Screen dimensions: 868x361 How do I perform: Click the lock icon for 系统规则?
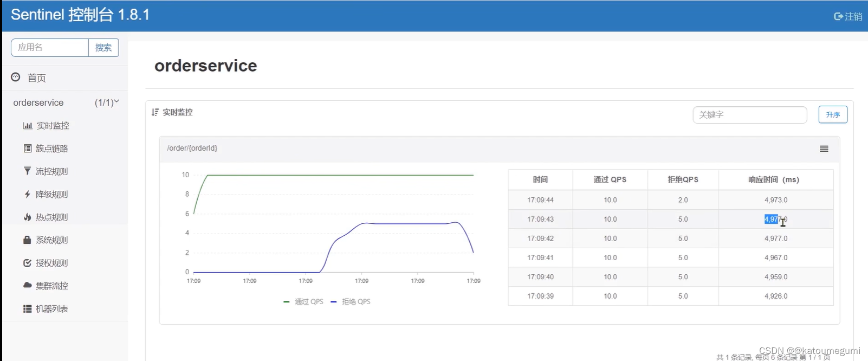point(28,240)
